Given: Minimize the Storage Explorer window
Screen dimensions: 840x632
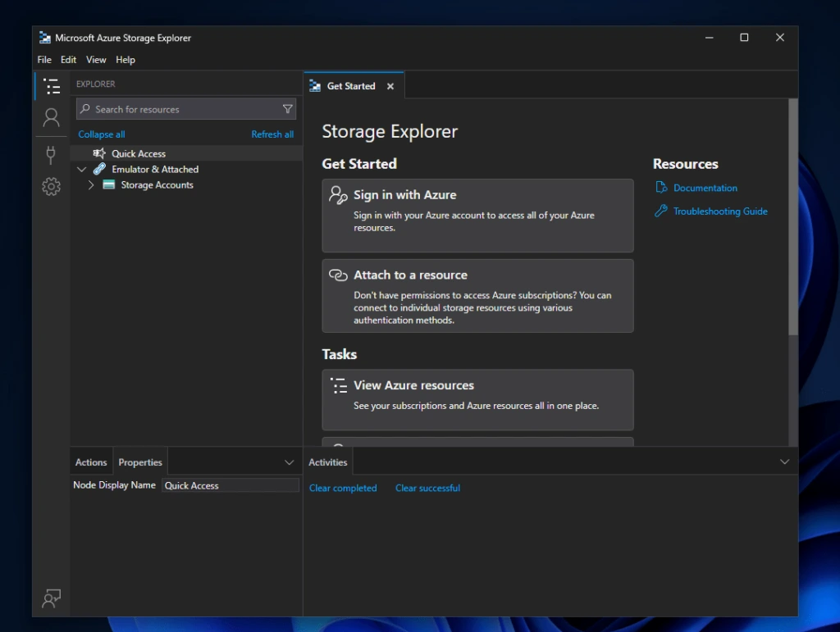Looking at the screenshot, I should pyautogui.click(x=710, y=38).
